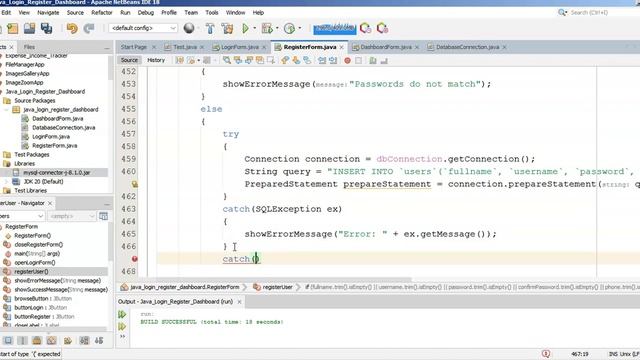Click the Find Next Occurrence icon
This screenshot has height=360, width=640.
pyautogui.click(x=249, y=60)
